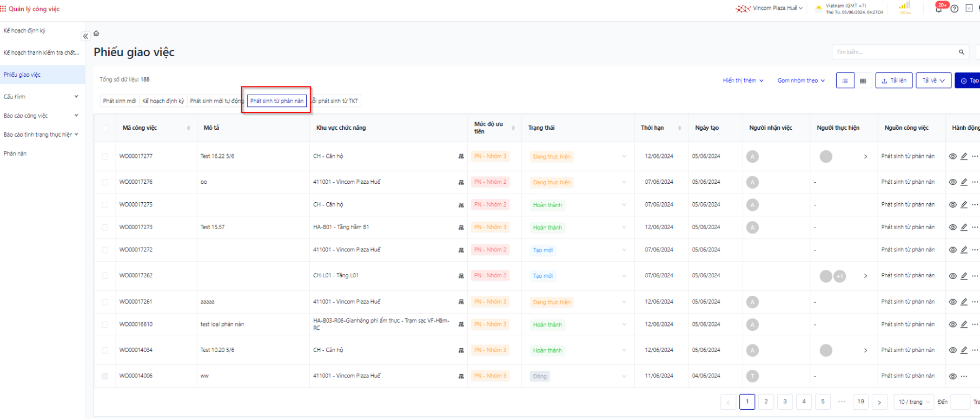
Task: Check the box for WO00017262
Action: (105, 276)
